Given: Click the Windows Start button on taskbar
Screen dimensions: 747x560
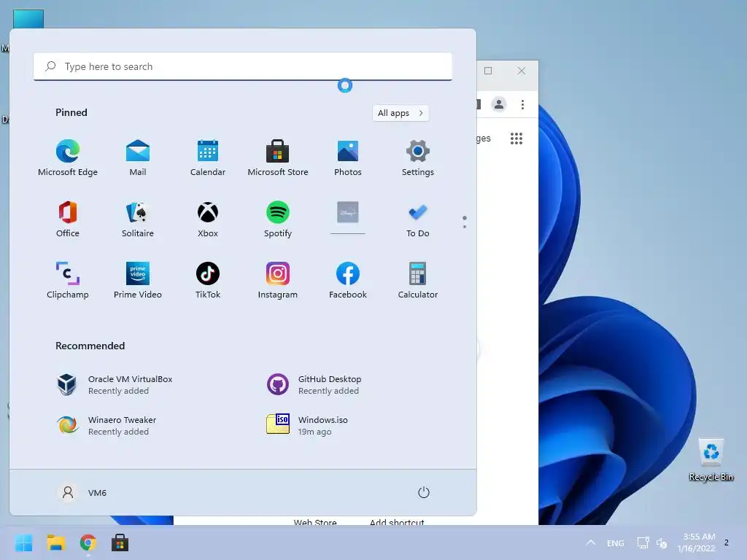Looking at the screenshot, I should point(23,542).
